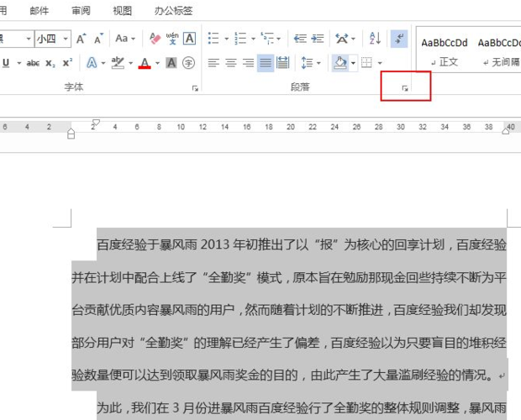Screen dimensions: 521x420
Task: Apply bullet list formatting
Action: (x=213, y=39)
